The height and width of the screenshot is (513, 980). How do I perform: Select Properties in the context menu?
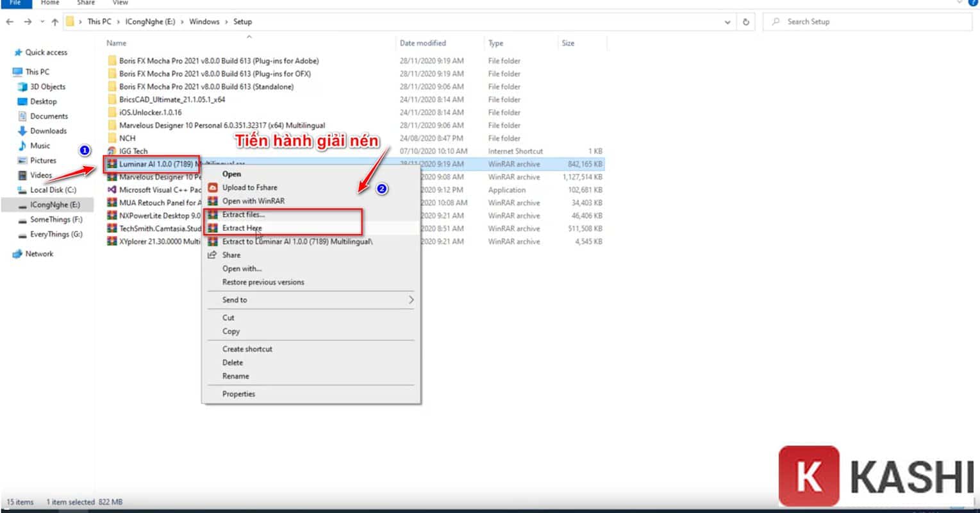pos(238,394)
